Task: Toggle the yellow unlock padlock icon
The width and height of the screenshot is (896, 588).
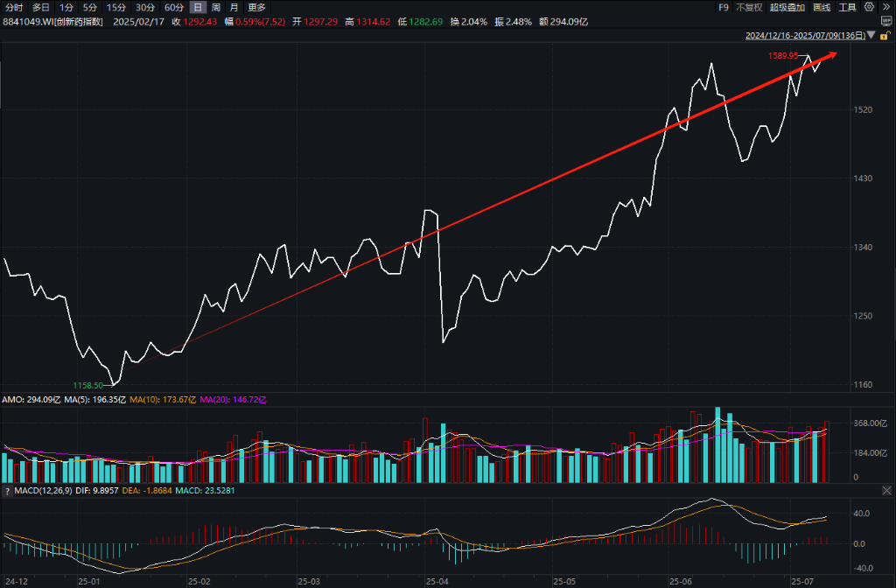Action: (x=885, y=35)
